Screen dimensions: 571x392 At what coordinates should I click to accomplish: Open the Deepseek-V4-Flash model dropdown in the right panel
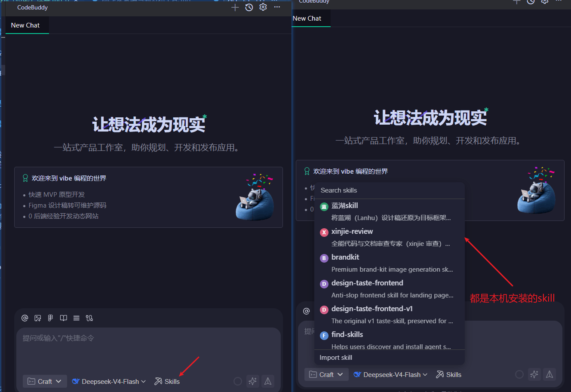point(390,374)
